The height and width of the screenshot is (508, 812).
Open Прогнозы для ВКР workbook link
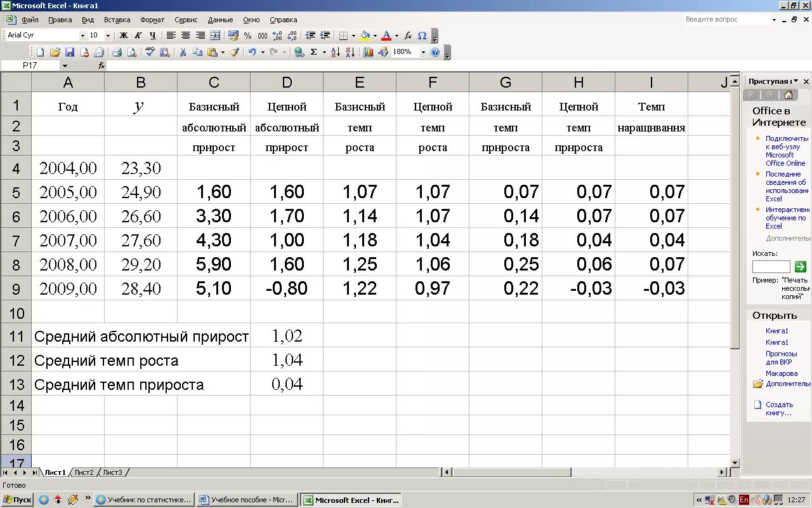pyautogui.click(x=781, y=358)
